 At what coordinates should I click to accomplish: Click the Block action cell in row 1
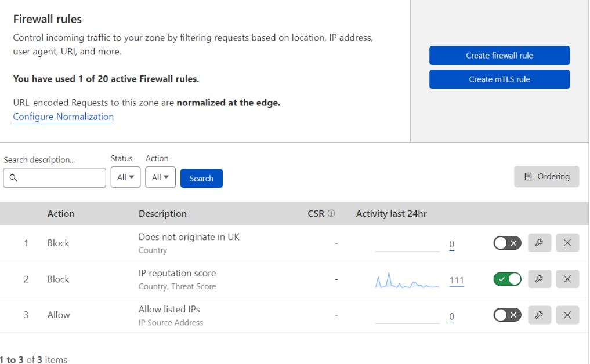click(x=59, y=243)
